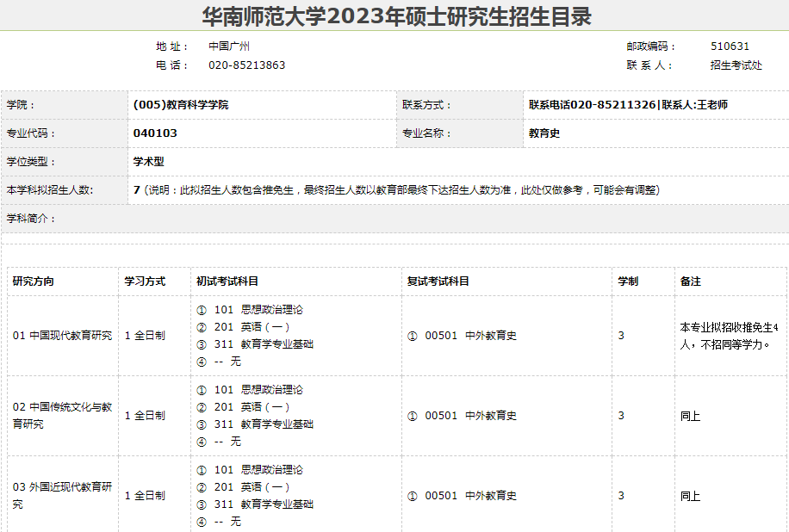The image size is (789, 532).
Task: Click the contact info 联系电话020-85211326
Action: pyautogui.click(x=593, y=104)
